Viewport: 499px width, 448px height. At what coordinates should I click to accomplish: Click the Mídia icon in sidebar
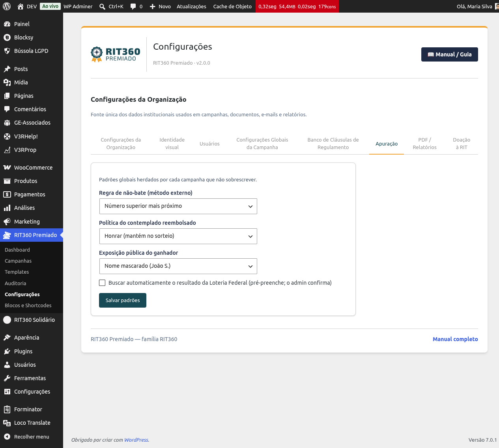click(7, 82)
